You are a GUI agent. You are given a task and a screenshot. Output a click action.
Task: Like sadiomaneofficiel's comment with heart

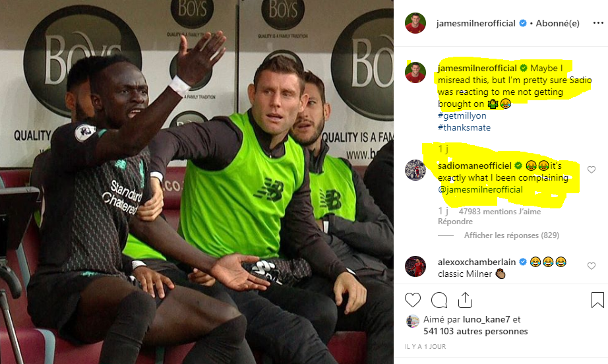click(592, 169)
